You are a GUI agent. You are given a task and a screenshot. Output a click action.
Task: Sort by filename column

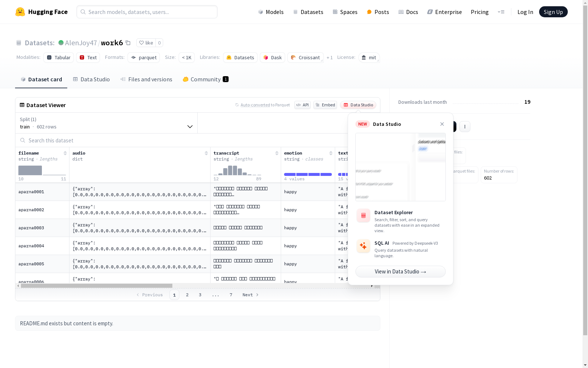coord(65,153)
